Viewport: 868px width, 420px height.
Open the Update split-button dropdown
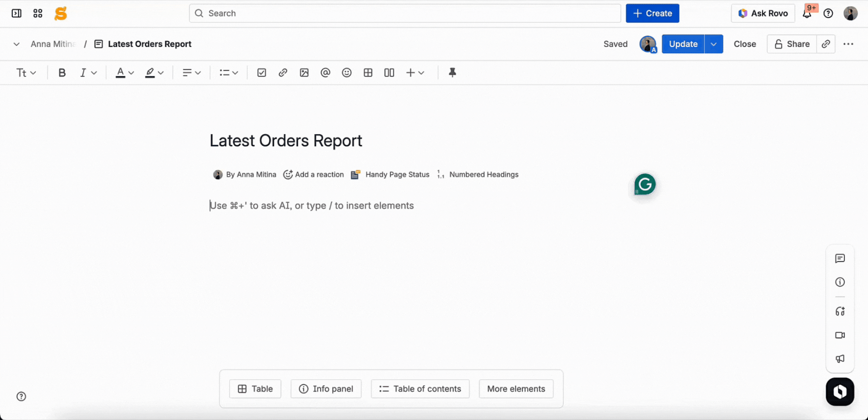tap(714, 44)
